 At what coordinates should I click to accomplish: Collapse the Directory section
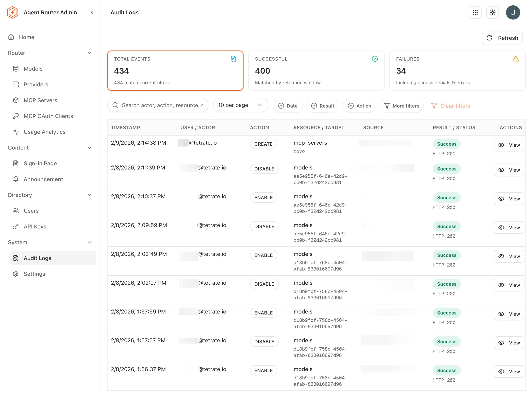[90, 195]
